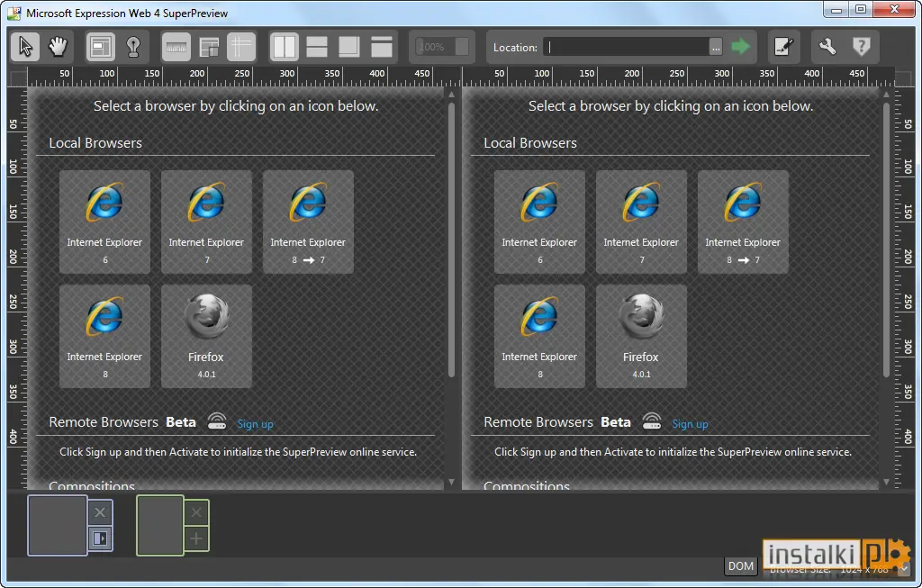Open the zoom percentage dropdown
The width and height of the screenshot is (922, 588).
point(462,47)
